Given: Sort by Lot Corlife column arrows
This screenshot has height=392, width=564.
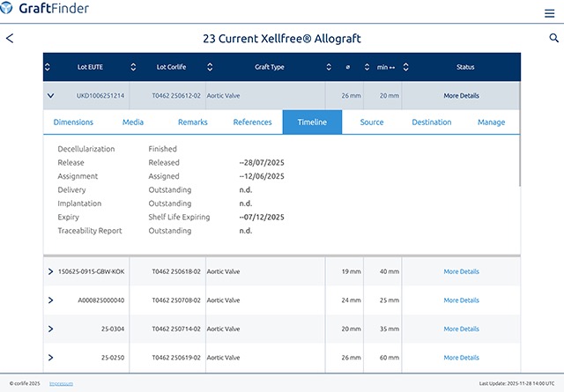Looking at the screenshot, I should (x=133, y=67).
